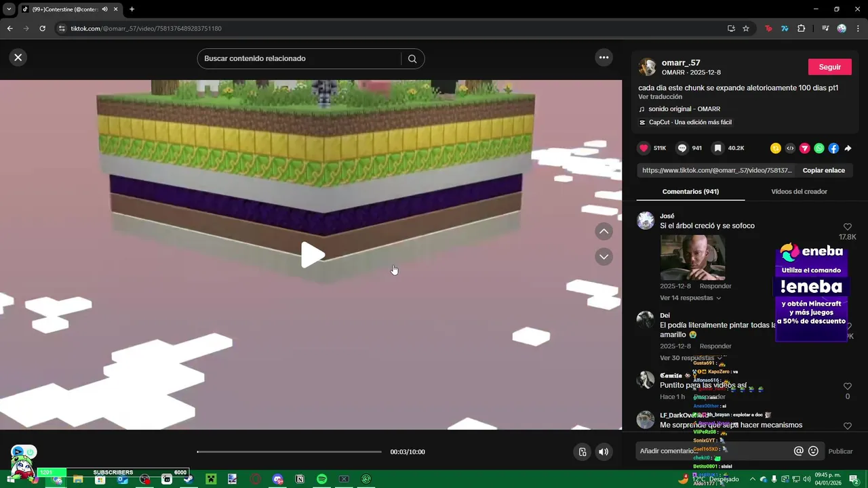Open comments via speech bubble icon
The image size is (868, 488).
(x=682, y=148)
